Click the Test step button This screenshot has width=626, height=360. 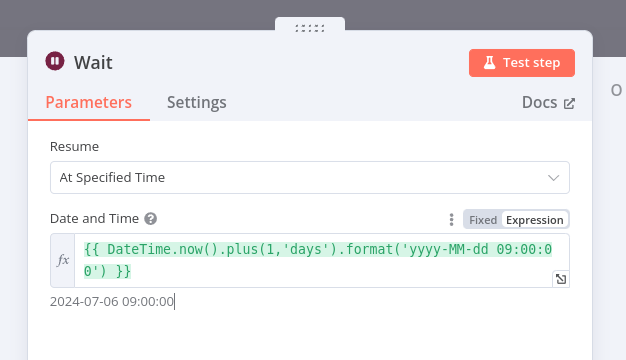[522, 63]
